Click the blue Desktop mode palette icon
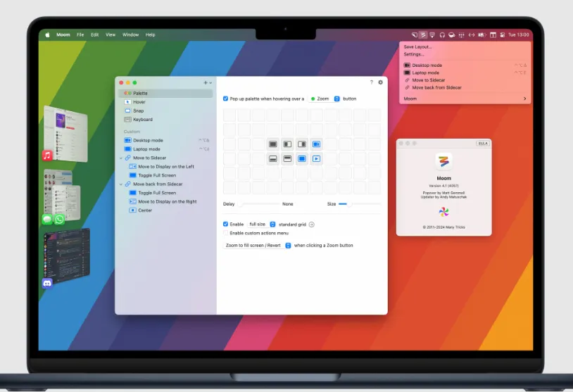 click(x=317, y=144)
